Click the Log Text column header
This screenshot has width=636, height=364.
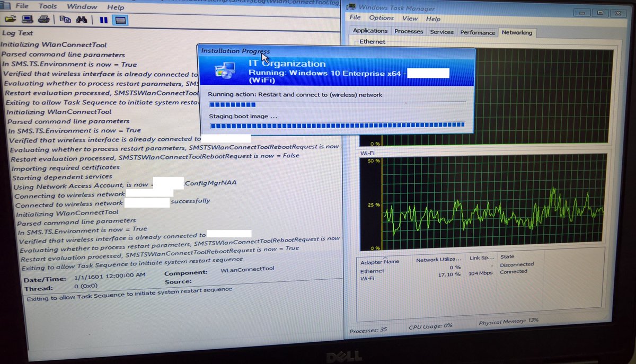pos(17,33)
